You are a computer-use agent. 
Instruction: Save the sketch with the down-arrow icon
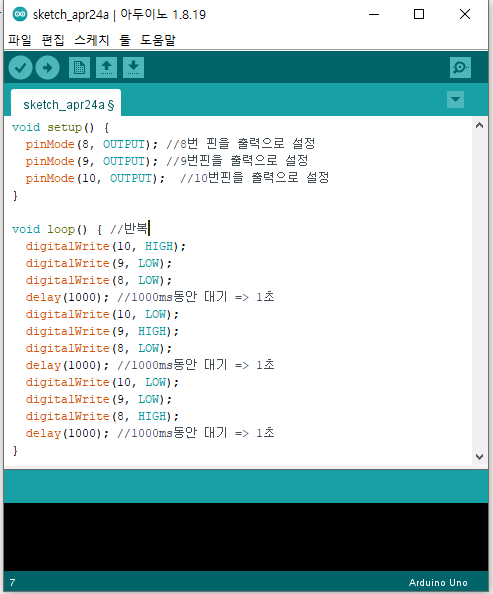pyautogui.click(x=133, y=68)
